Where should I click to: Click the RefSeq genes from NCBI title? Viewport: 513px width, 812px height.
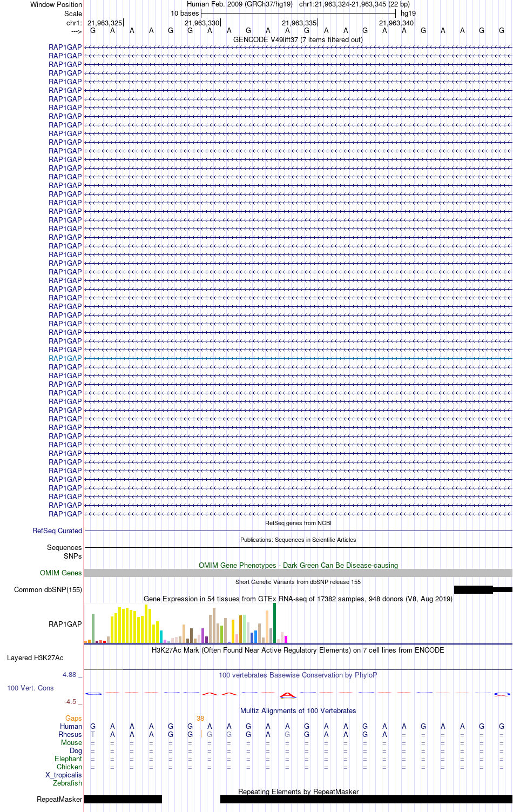[298, 523]
